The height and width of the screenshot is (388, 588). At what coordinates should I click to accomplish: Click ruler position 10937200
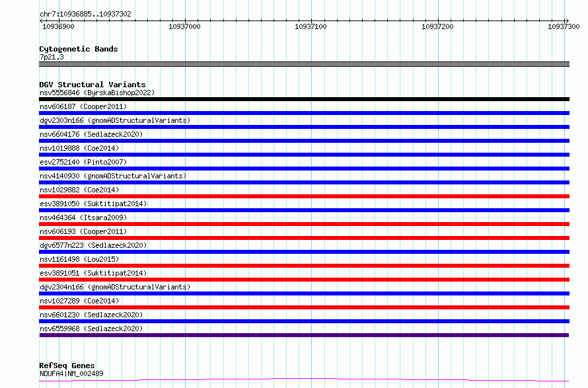click(437, 26)
